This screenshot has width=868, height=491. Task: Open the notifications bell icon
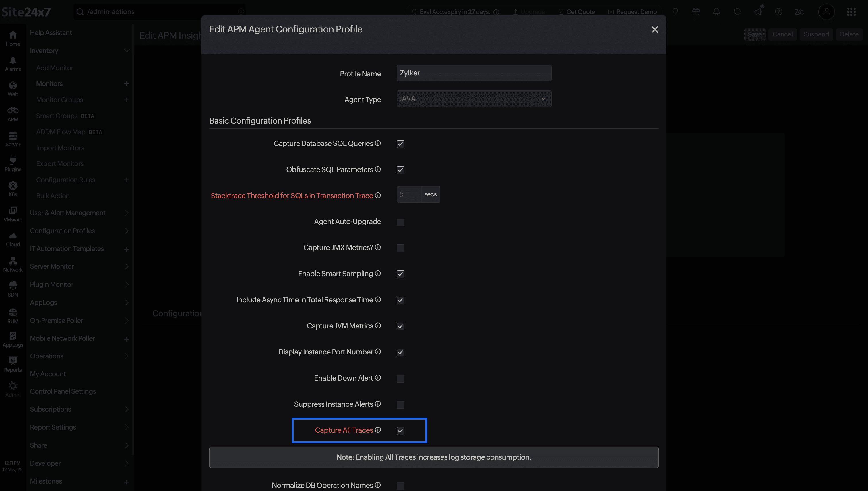tap(716, 12)
